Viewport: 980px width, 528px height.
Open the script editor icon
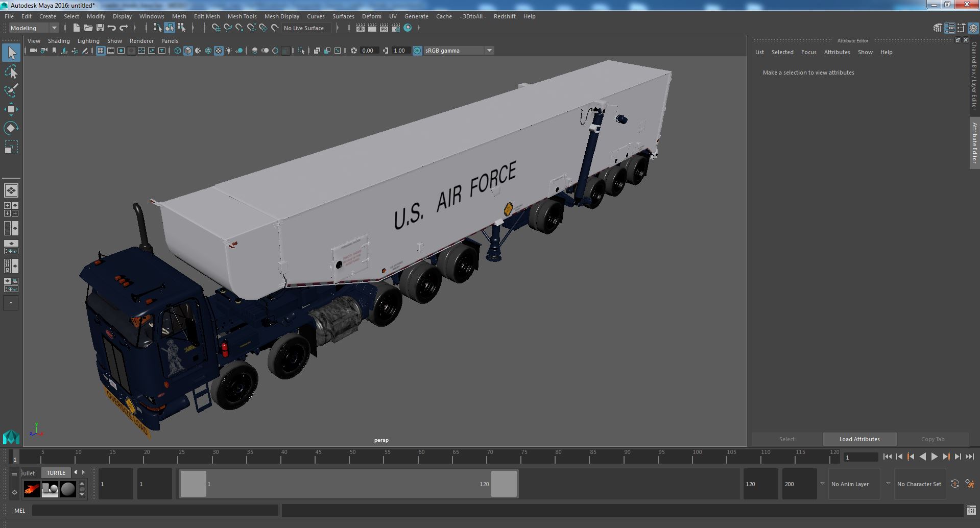971,511
